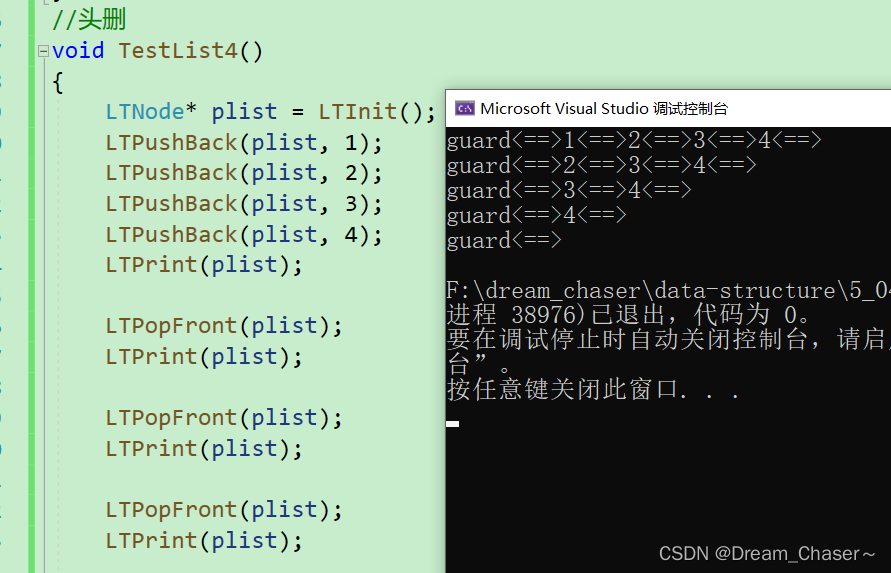891x573 pixels.
Task: Click the console window's title bar icon
Action: (x=465, y=108)
